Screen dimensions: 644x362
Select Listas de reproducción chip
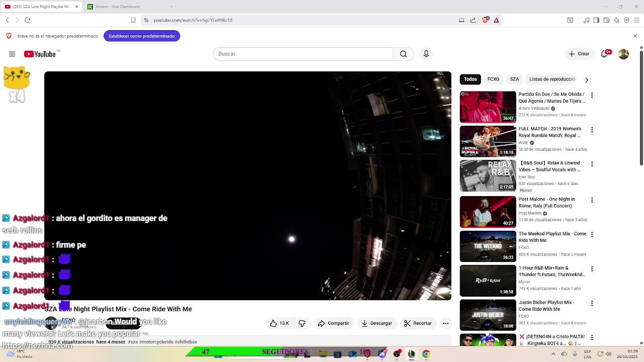552,79
